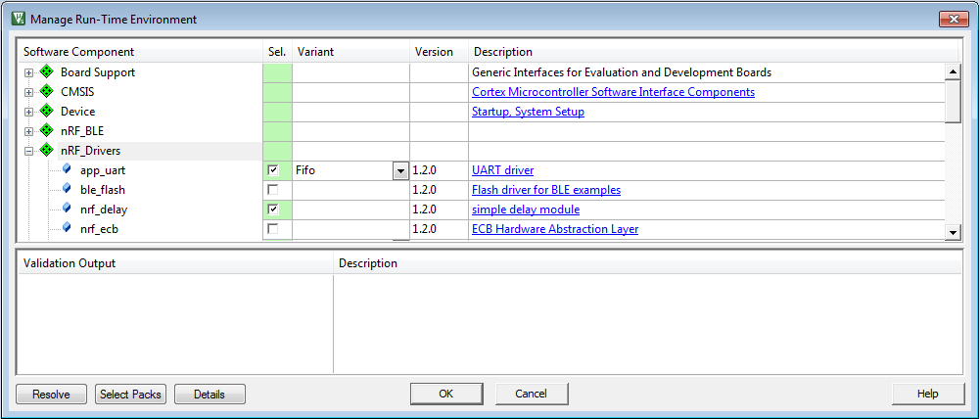
Task: Open the Startup, System Setup link
Action: click(x=528, y=112)
